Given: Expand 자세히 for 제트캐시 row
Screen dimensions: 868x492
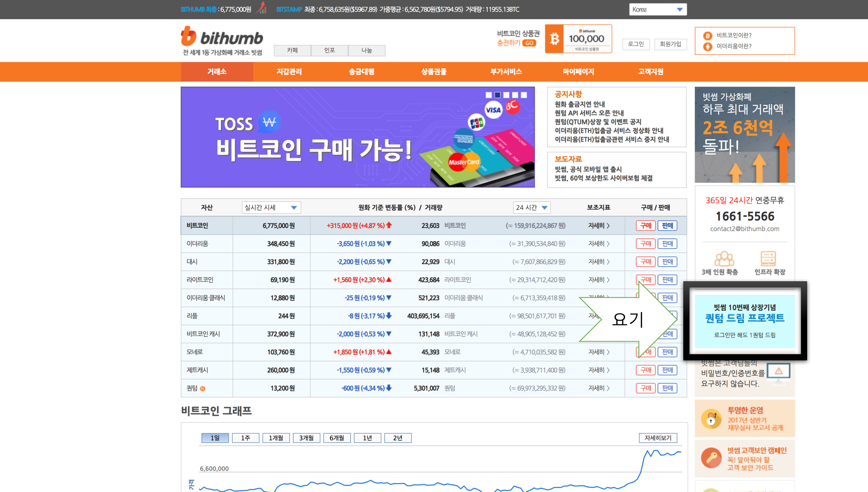Looking at the screenshot, I should click(599, 370).
